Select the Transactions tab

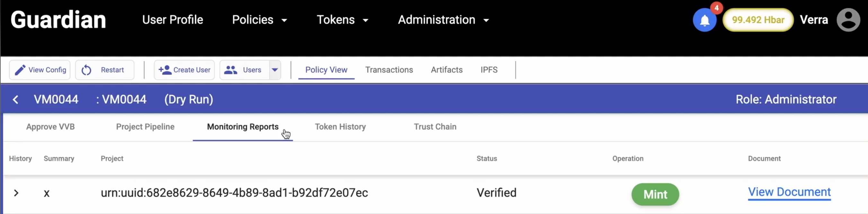point(389,70)
